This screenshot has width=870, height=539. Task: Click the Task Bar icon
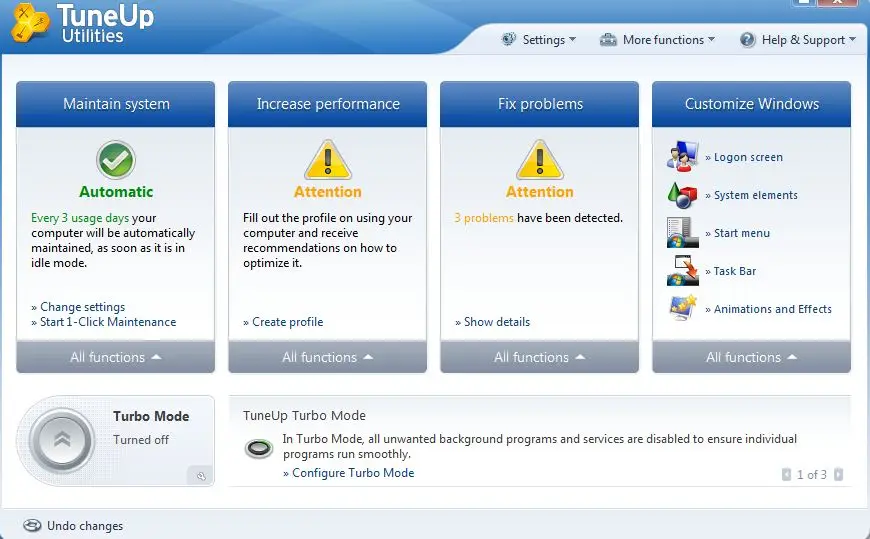click(x=682, y=271)
